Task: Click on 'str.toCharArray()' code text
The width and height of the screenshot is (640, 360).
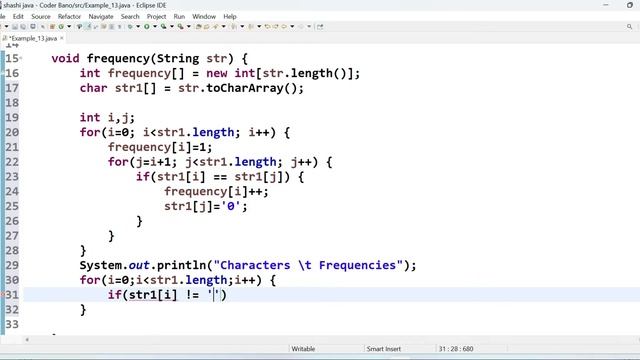Action: click(x=241, y=88)
